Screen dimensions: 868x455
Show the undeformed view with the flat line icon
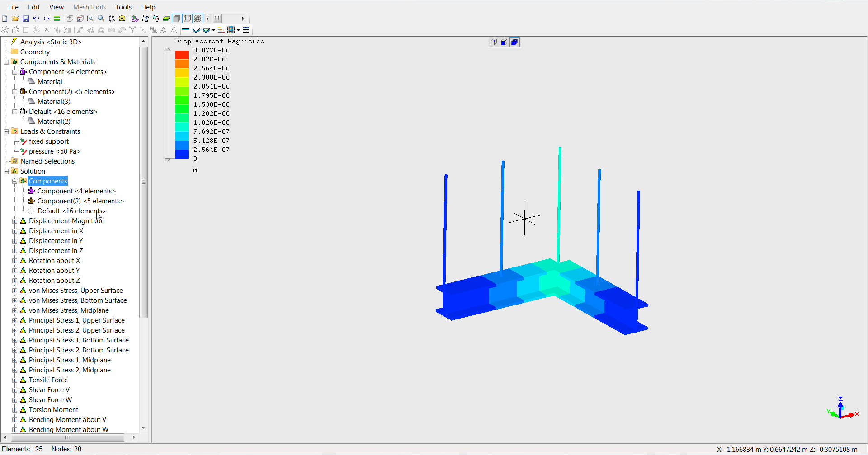186,30
